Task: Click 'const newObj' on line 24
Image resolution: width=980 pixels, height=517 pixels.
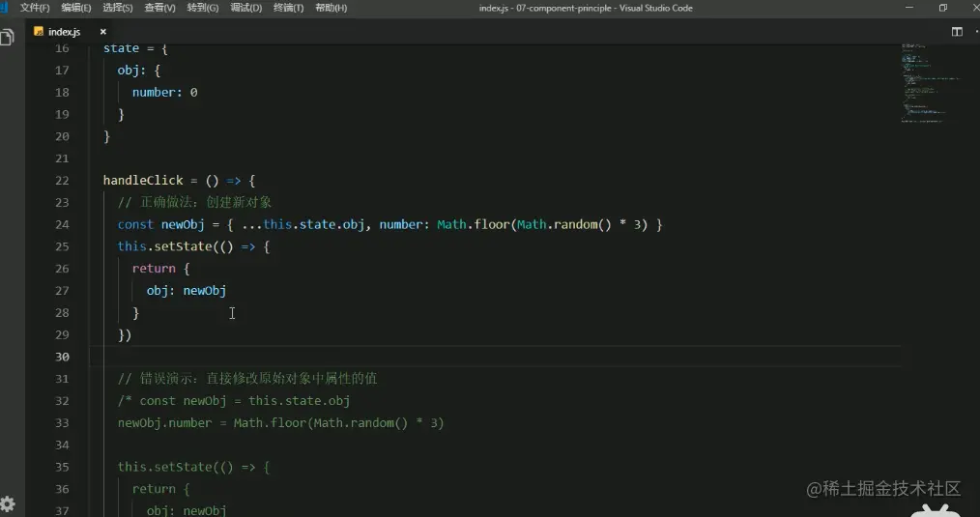Action: [x=160, y=224]
